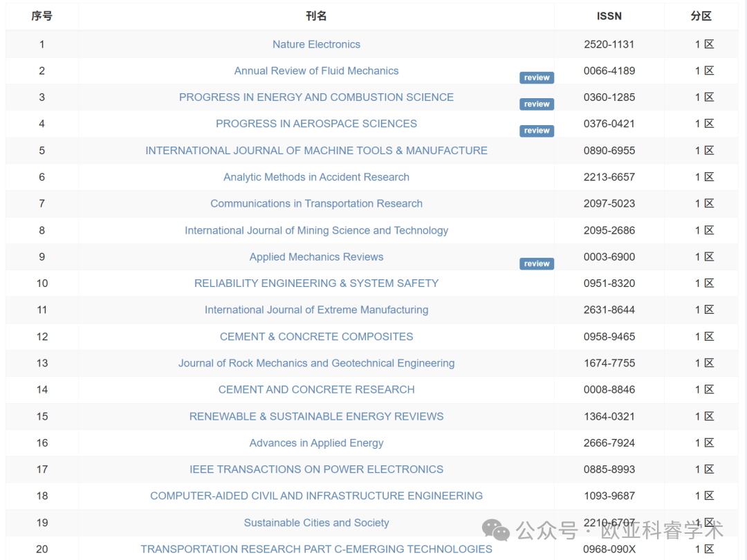
Task: Open Advances in Applied Energy link
Action: 316,443
